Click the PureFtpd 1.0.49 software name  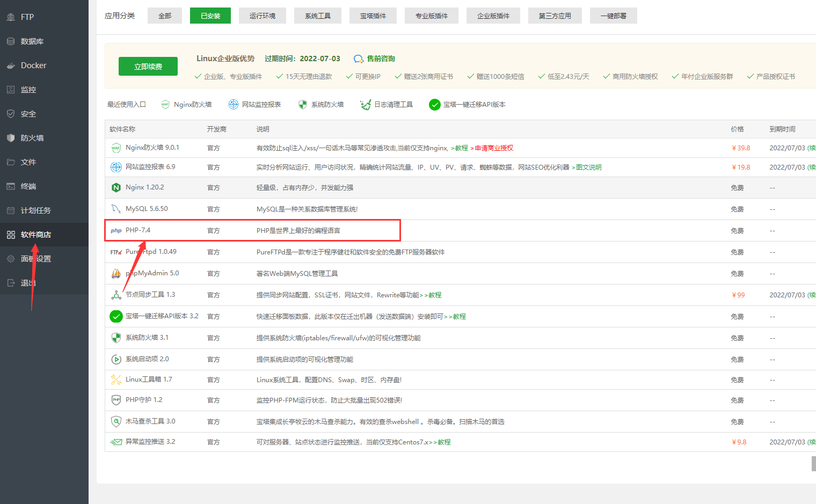151,252
